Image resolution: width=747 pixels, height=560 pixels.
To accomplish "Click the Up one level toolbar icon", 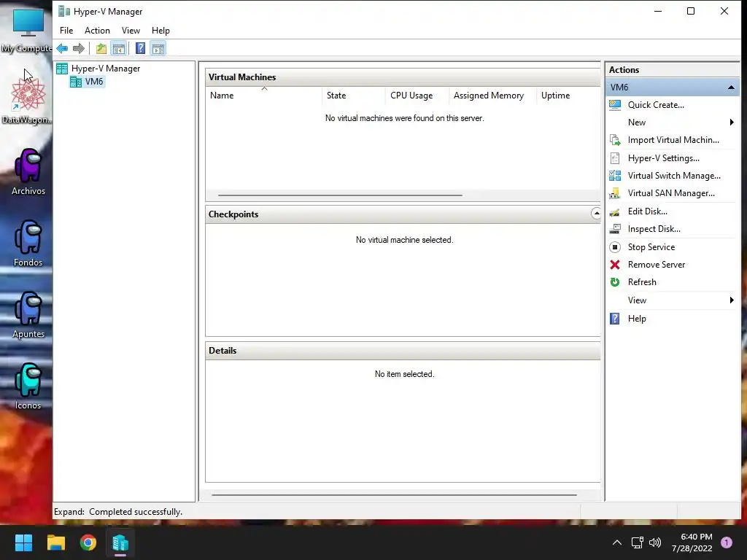I will point(101,48).
